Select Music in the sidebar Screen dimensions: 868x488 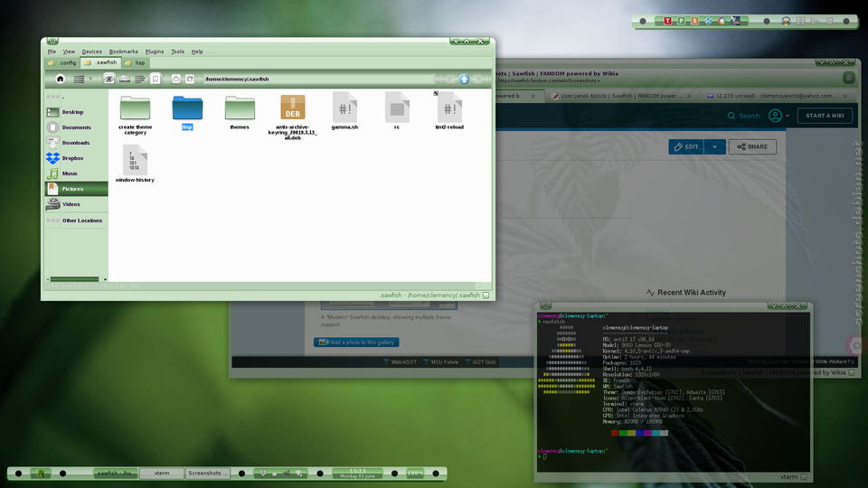[76, 174]
